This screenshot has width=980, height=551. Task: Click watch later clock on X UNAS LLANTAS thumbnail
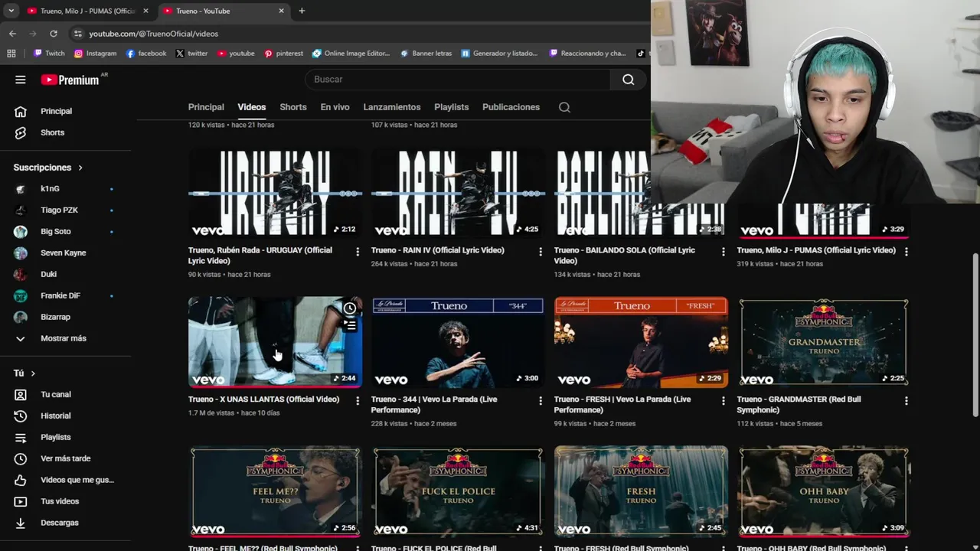tap(350, 308)
